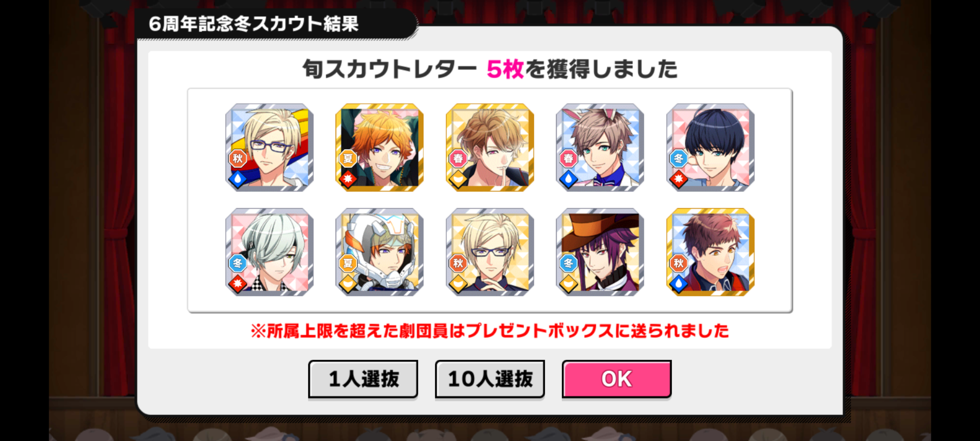Image resolution: width=980 pixels, height=441 pixels.
Task: Open the blonde glasses card in bottom row
Action: pos(490,252)
